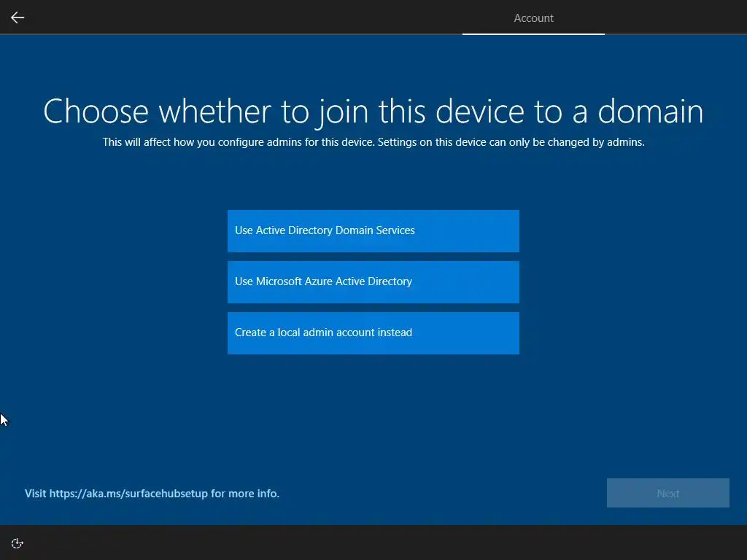Click the 'This will affect how you configure' subtitle
The width and height of the screenshot is (747, 560).
coord(373,142)
